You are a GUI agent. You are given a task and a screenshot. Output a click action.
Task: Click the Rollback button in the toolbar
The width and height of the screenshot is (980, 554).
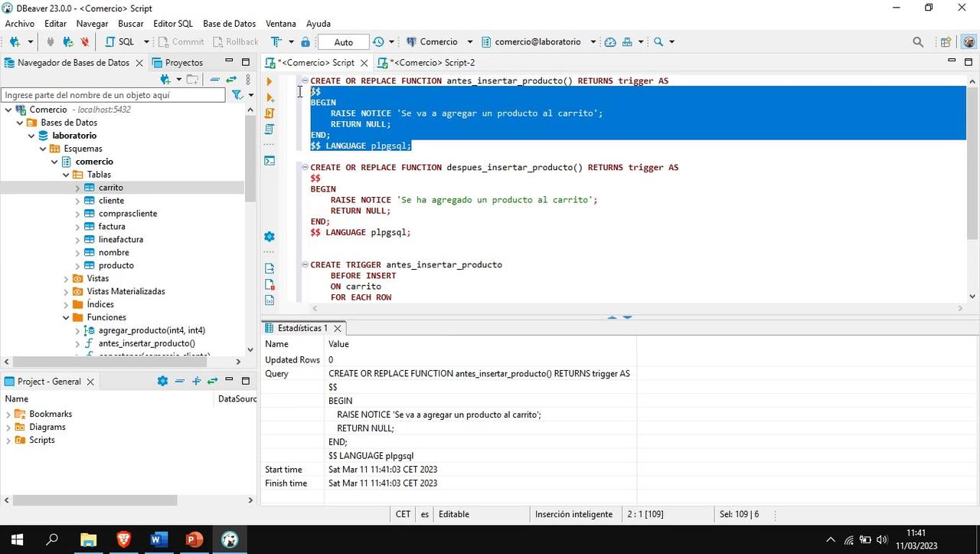click(236, 41)
